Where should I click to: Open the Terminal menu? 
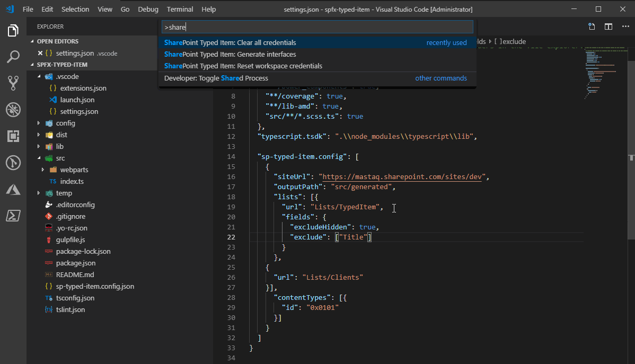click(180, 10)
